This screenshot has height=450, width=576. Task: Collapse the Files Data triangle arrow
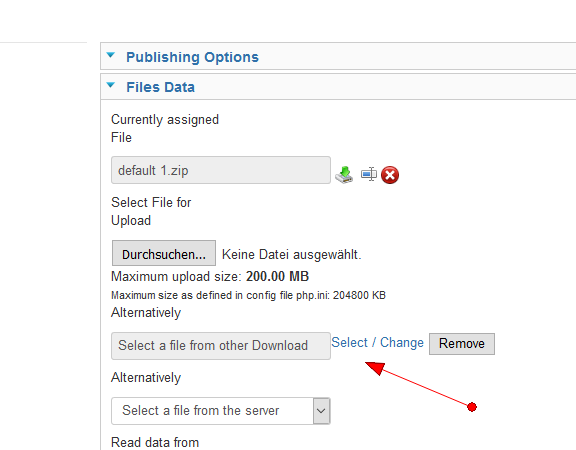(x=111, y=86)
